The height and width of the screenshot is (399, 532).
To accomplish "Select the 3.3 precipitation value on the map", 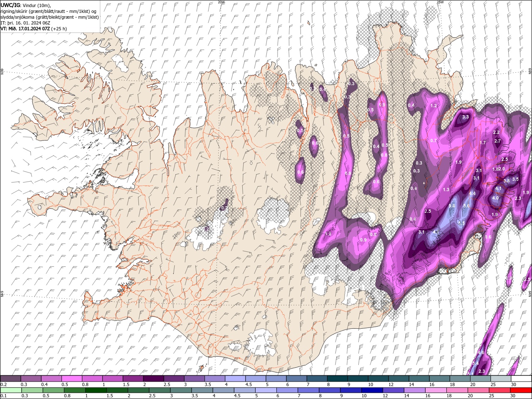I will (x=465, y=117).
